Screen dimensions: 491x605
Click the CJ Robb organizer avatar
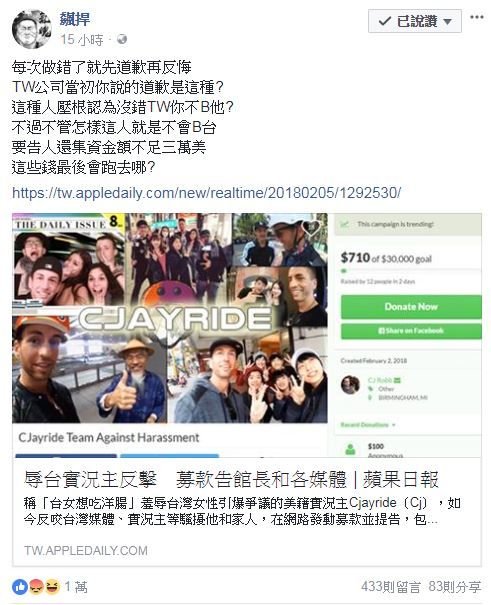tap(350, 385)
